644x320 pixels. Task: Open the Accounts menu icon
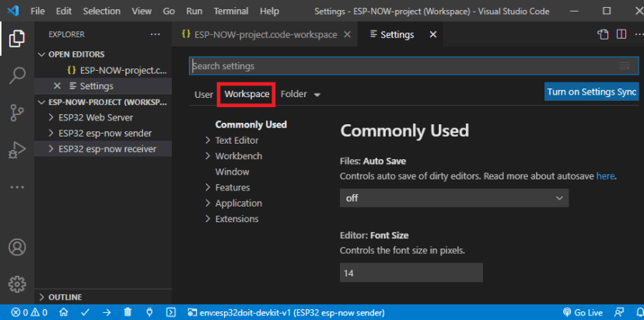(x=17, y=248)
